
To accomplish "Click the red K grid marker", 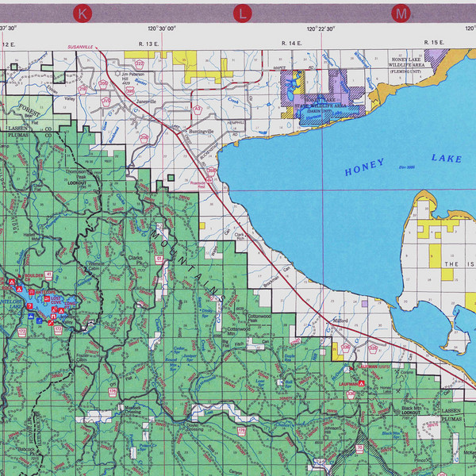I will pos(82,13).
